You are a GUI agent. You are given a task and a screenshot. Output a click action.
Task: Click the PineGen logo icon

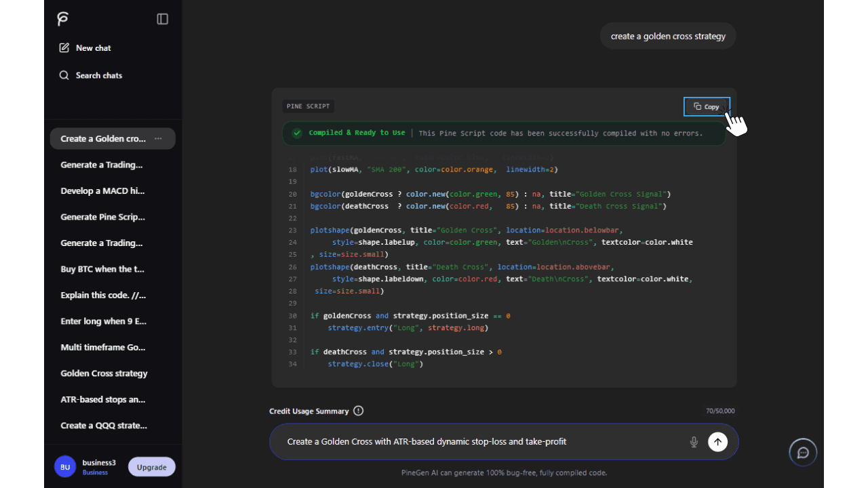63,19
